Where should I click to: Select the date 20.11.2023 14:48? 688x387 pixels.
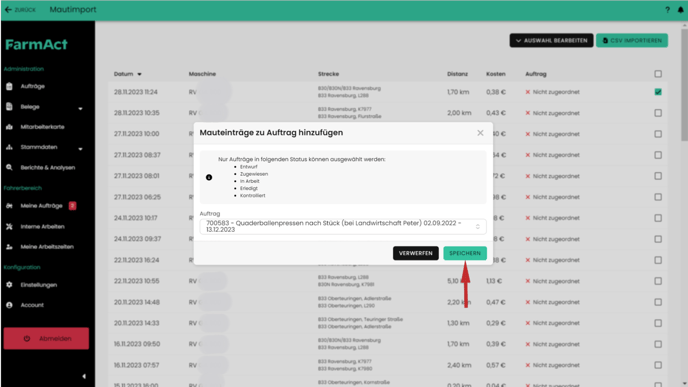coord(137,302)
